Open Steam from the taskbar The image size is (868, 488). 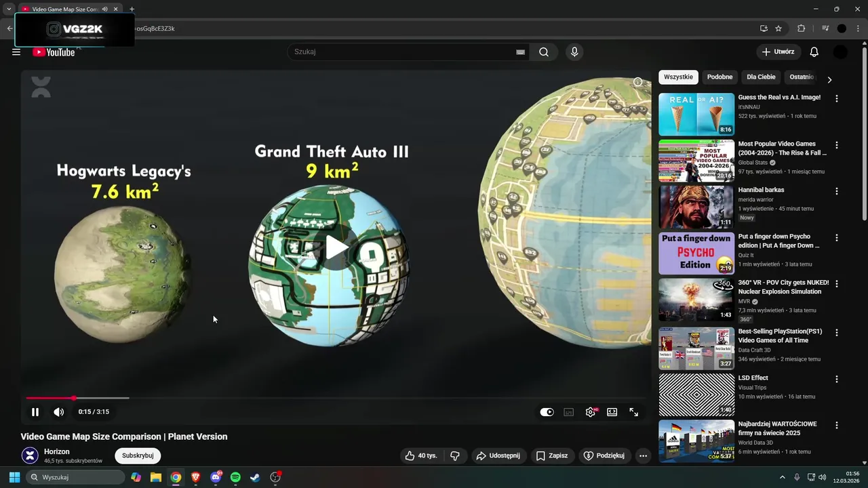click(x=255, y=477)
